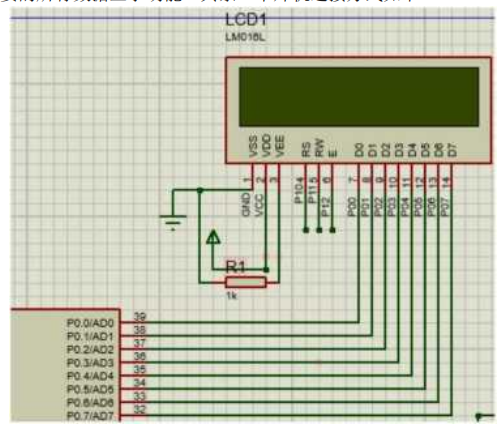Select the LM016L part name label
Screen dimensions: 500x425
tap(245, 37)
